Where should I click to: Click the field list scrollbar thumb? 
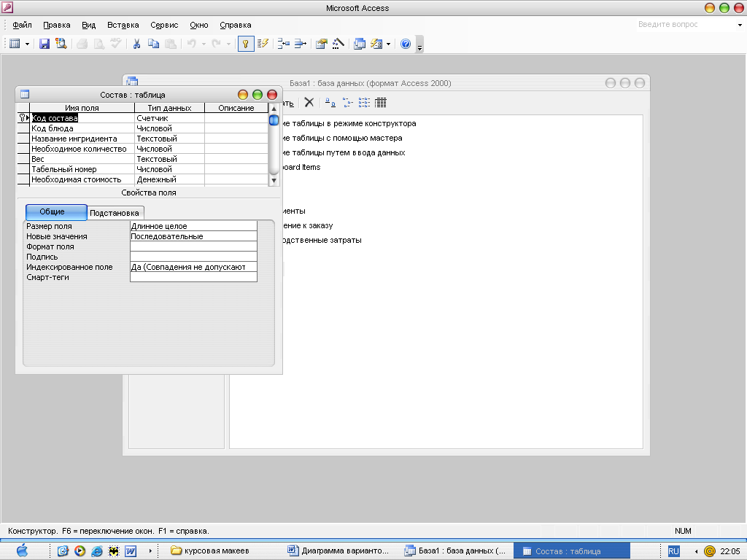click(274, 120)
